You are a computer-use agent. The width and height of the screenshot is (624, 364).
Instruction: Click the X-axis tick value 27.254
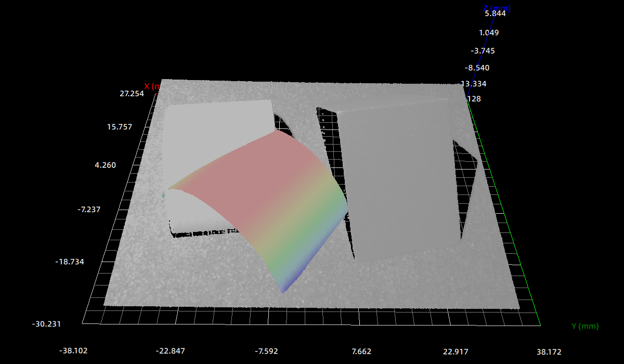point(132,94)
